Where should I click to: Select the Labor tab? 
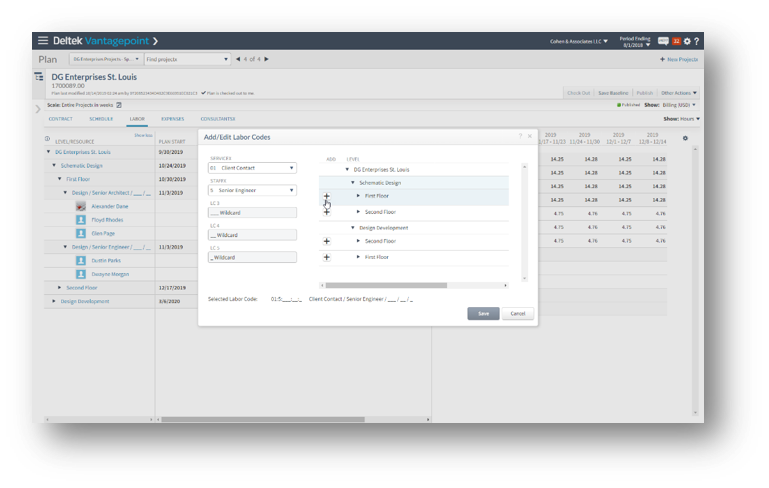tap(137, 119)
